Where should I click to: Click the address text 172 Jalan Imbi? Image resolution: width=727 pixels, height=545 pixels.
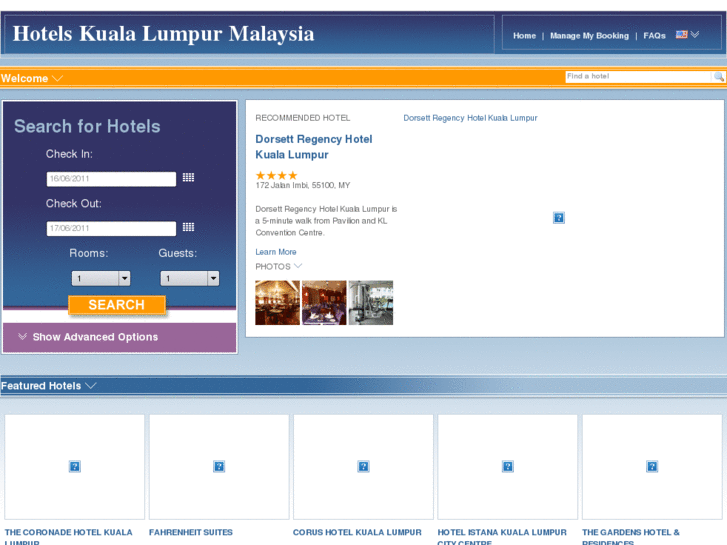pos(303,185)
